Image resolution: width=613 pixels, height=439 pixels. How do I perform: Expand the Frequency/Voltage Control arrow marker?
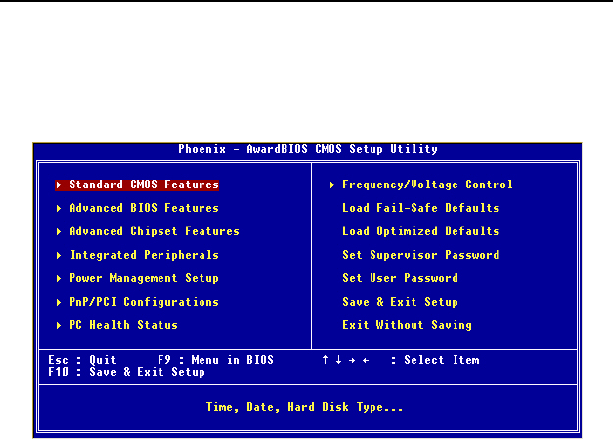332,185
